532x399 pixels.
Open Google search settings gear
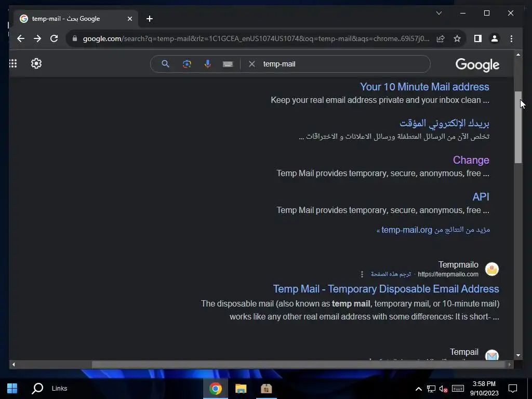36,63
